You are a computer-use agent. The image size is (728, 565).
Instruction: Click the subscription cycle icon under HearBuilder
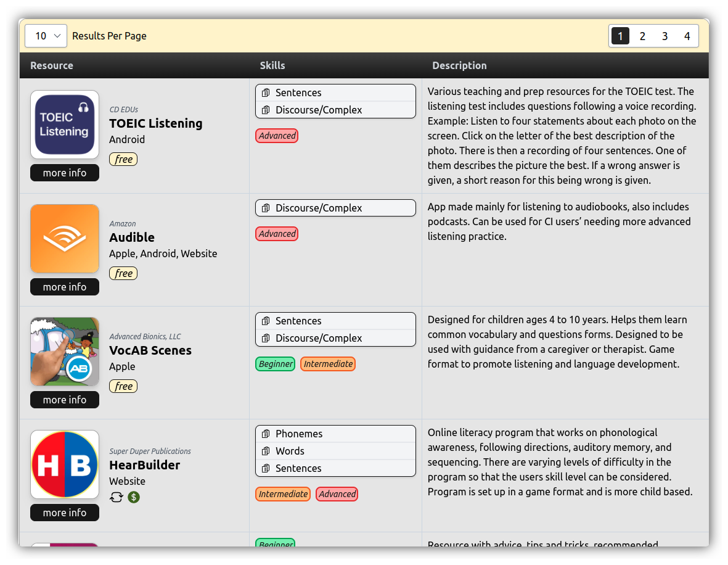click(116, 497)
